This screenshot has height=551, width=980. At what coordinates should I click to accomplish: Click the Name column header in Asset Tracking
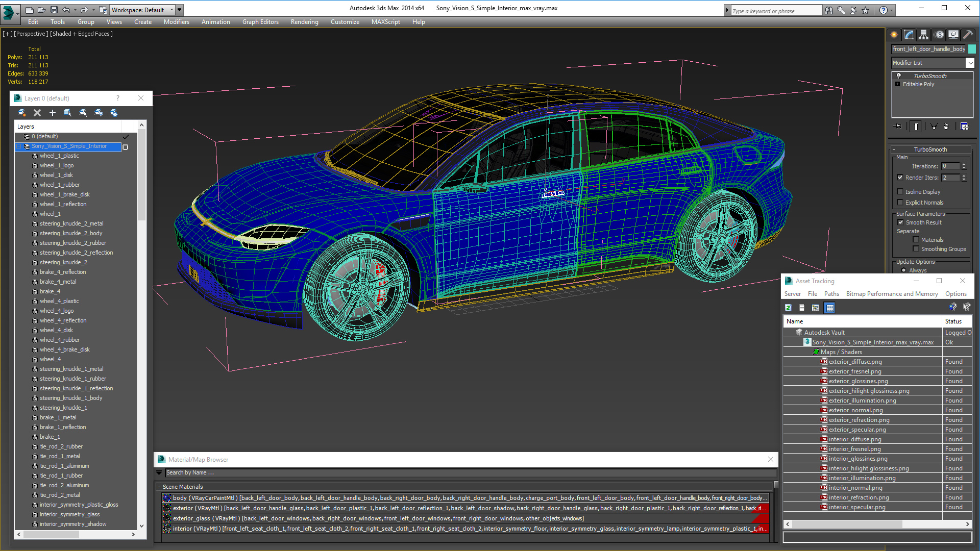coord(863,321)
